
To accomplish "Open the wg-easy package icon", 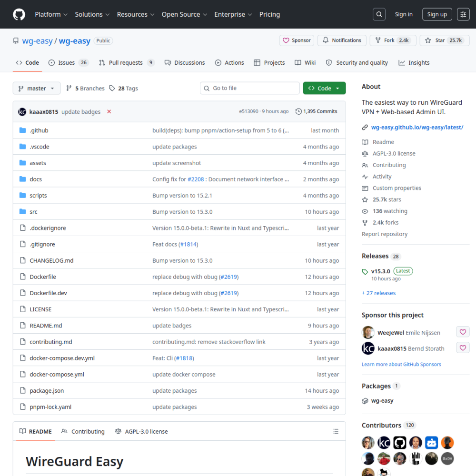I will click(x=365, y=401).
